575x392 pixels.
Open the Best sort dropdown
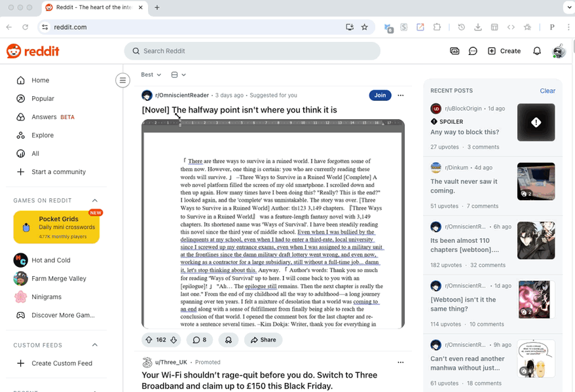click(151, 75)
